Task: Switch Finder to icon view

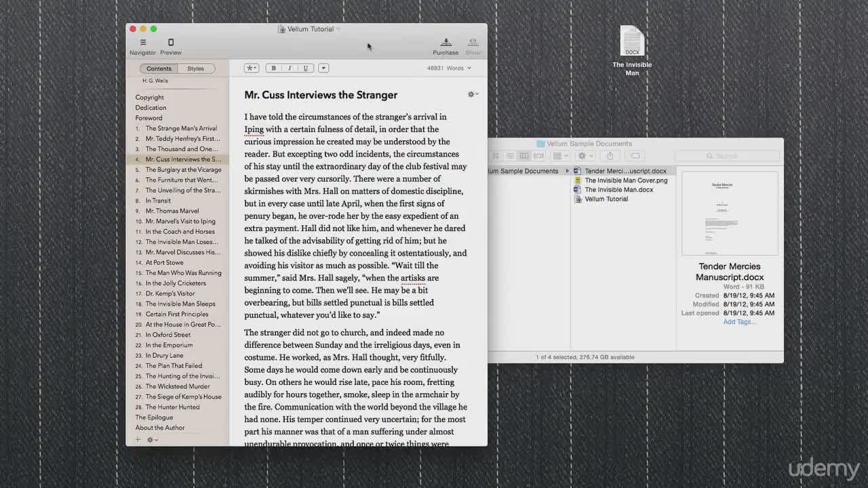Action: (x=497, y=156)
